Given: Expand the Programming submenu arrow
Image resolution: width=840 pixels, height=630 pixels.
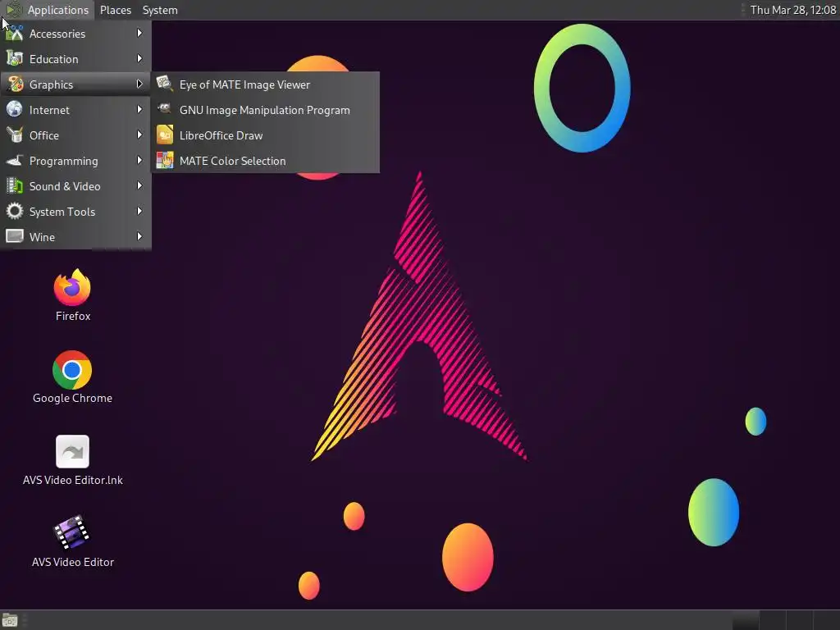Looking at the screenshot, I should coord(139,160).
